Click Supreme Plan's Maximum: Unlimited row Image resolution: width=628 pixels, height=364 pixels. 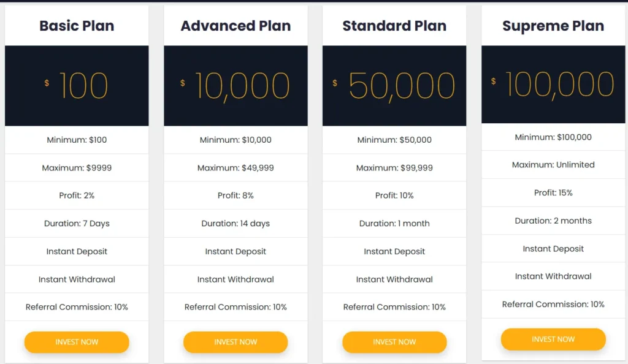(x=553, y=164)
